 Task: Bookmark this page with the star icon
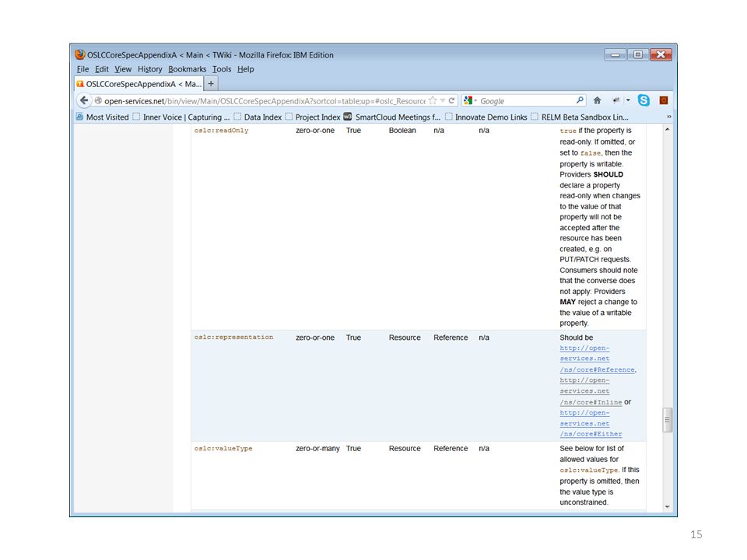(x=433, y=100)
